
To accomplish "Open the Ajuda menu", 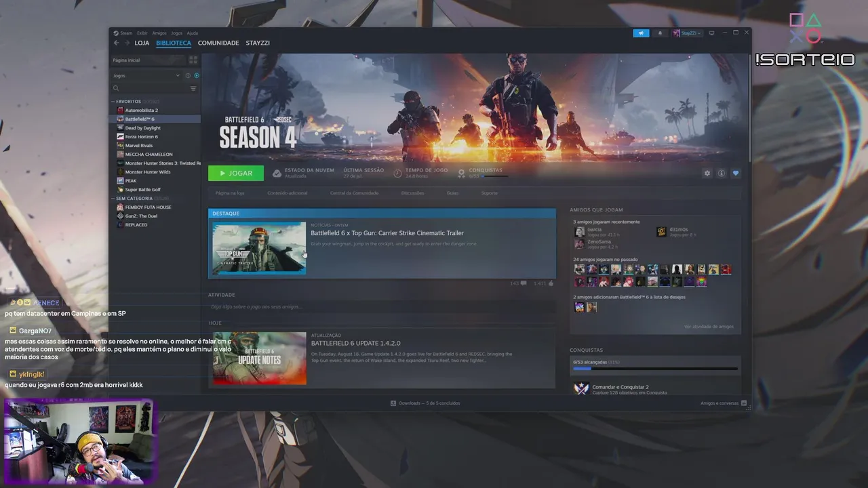I will coord(193,33).
